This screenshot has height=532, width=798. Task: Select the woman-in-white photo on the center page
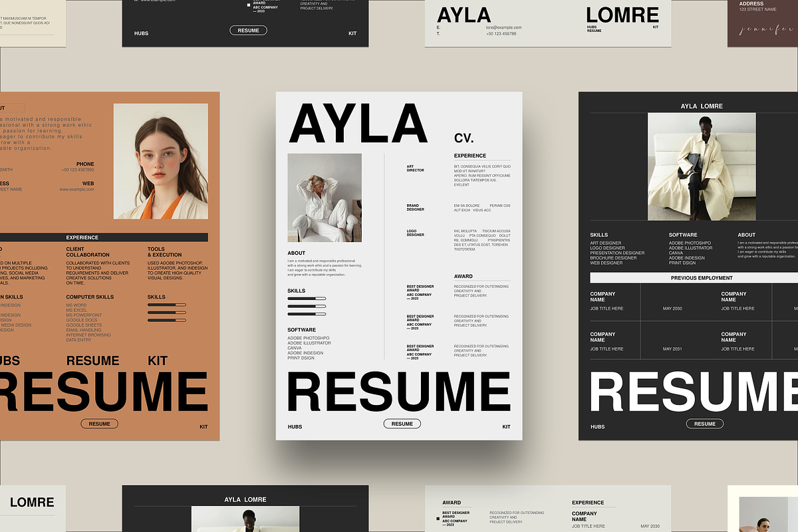tap(325, 198)
